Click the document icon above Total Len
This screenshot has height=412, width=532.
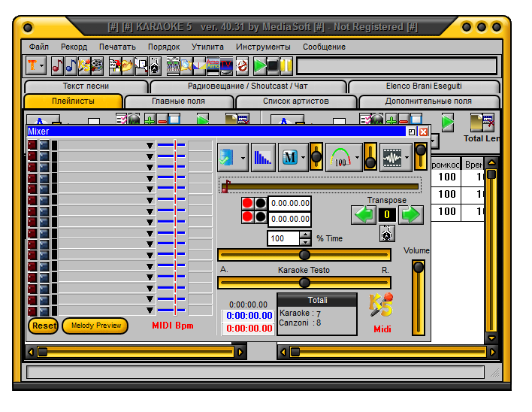[x=476, y=122]
